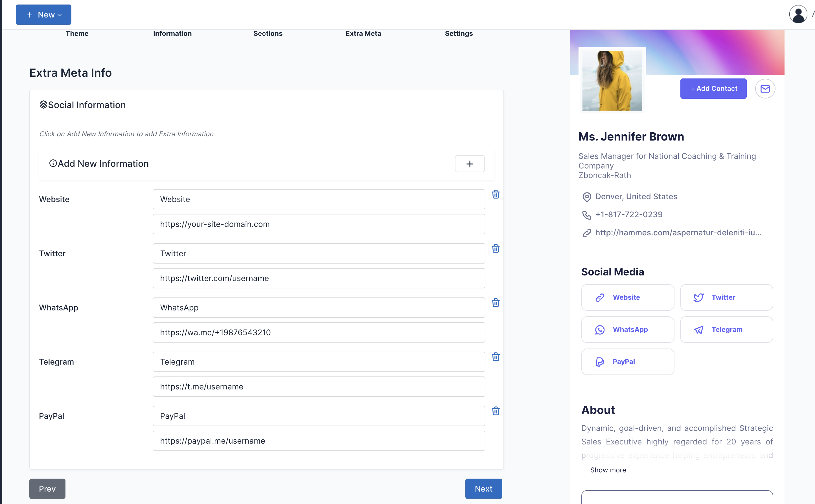Delete the Twitter entry with trash icon
815x504 pixels.
point(496,248)
